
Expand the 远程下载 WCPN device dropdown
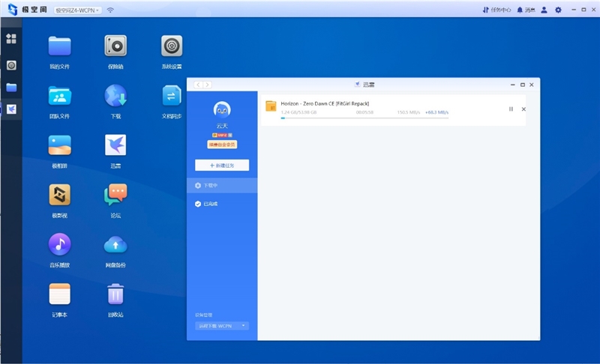222,326
